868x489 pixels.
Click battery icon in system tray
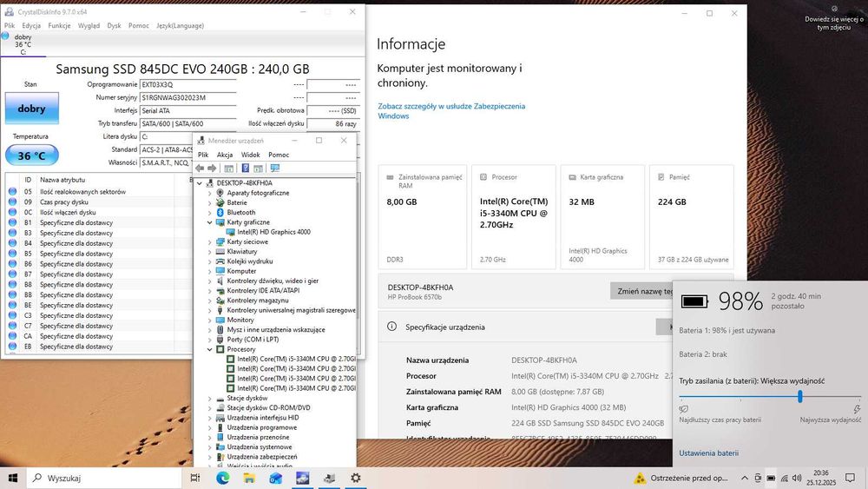771,478
